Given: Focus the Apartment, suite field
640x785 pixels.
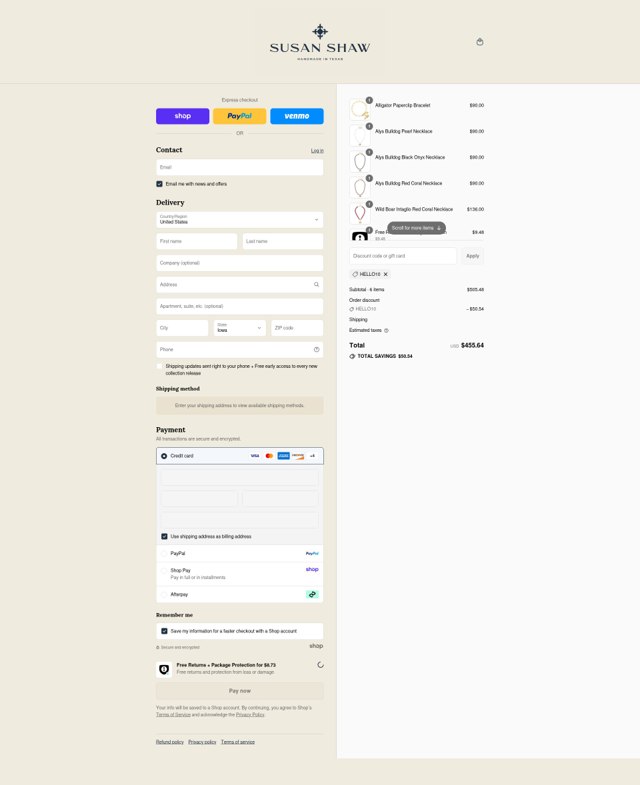Looking at the screenshot, I should coord(239,306).
